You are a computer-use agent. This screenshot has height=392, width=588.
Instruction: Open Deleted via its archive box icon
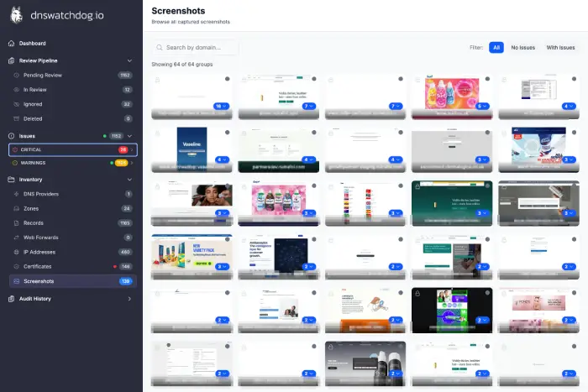16,119
